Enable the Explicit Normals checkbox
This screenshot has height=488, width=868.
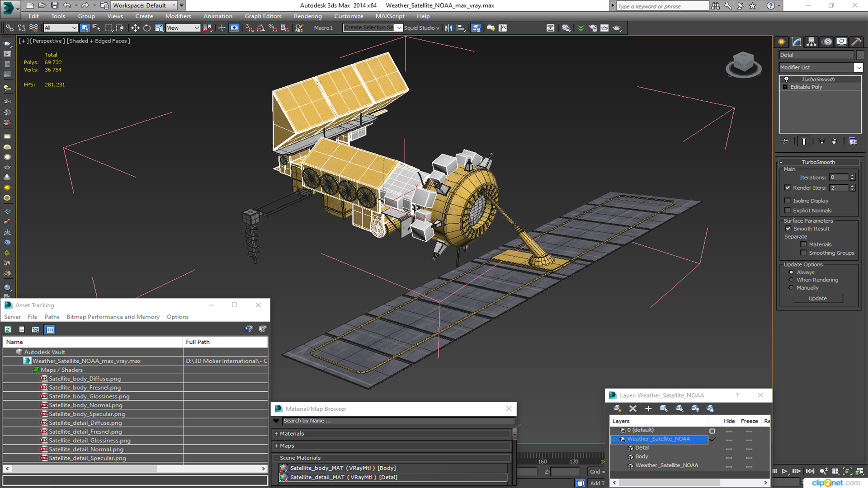click(788, 211)
